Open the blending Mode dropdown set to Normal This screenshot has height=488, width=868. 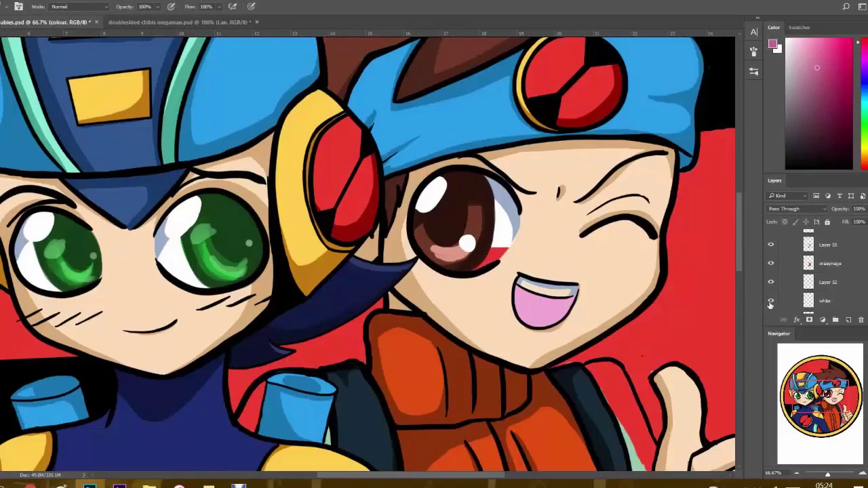(x=79, y=7)
